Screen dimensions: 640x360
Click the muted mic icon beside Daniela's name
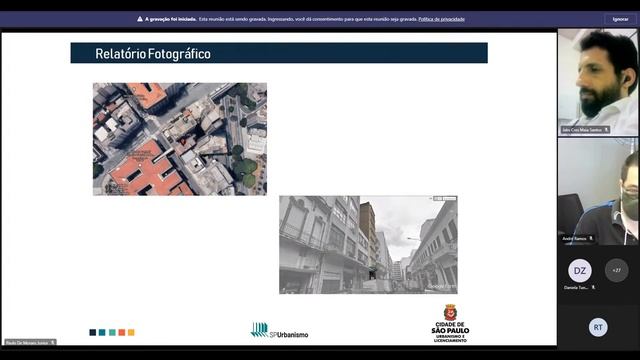click(593, 288)
